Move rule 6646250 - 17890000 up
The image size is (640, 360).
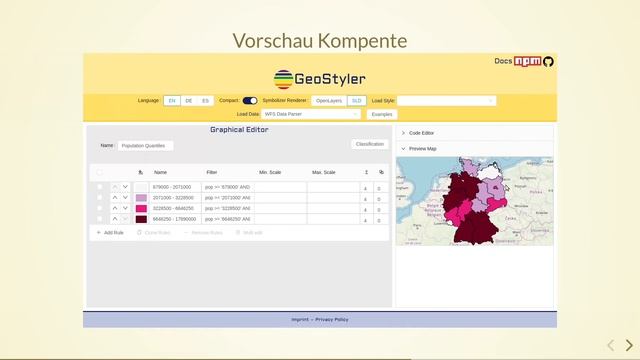pos(115,219)
